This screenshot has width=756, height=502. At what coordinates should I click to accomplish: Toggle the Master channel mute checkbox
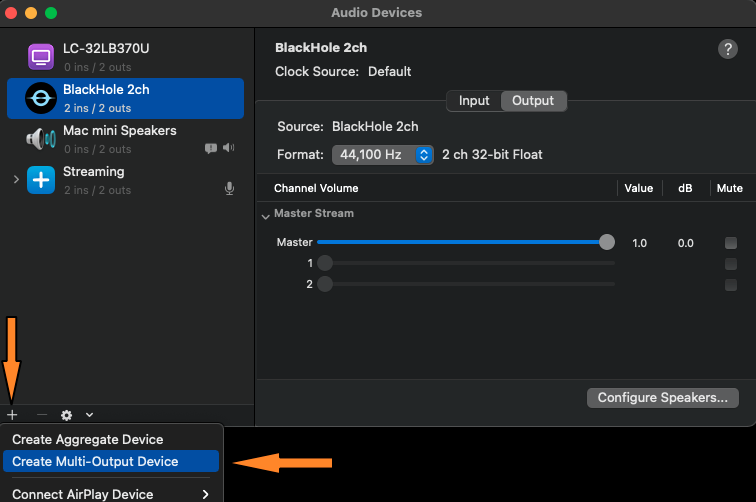[730, 243]
